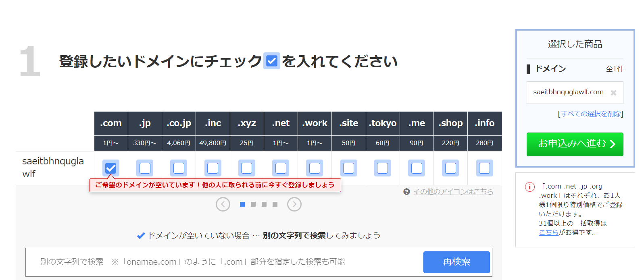Click the blue tick beside ドメインが空いていない場合
This screenshot has height=280, width=644.
[x=141, y=236]
